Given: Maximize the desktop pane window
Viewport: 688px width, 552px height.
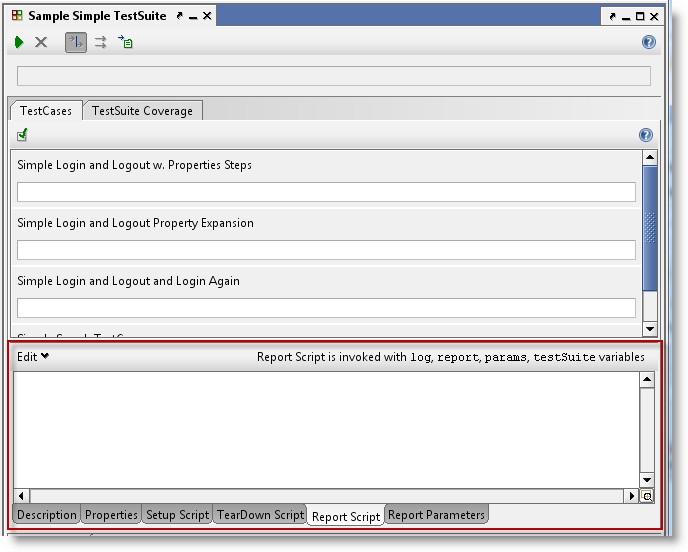Looking at the screenshot, I should 640,16.
